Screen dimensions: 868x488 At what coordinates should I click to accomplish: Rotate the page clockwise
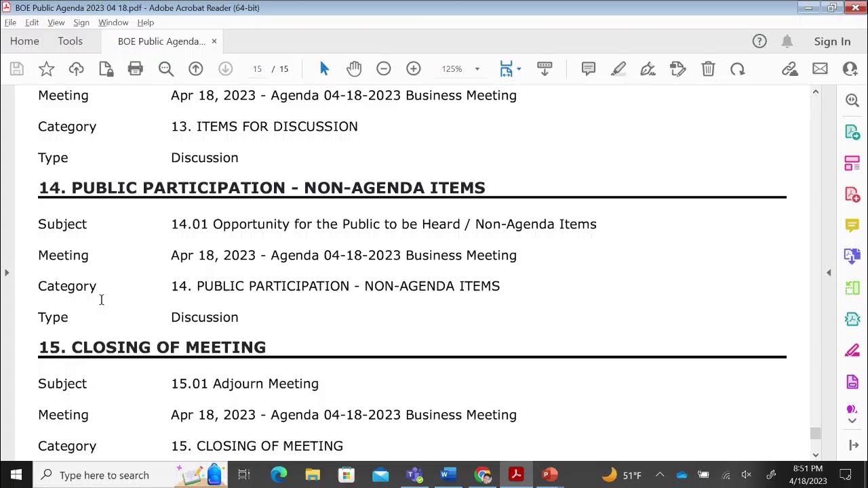coord(738,68)
